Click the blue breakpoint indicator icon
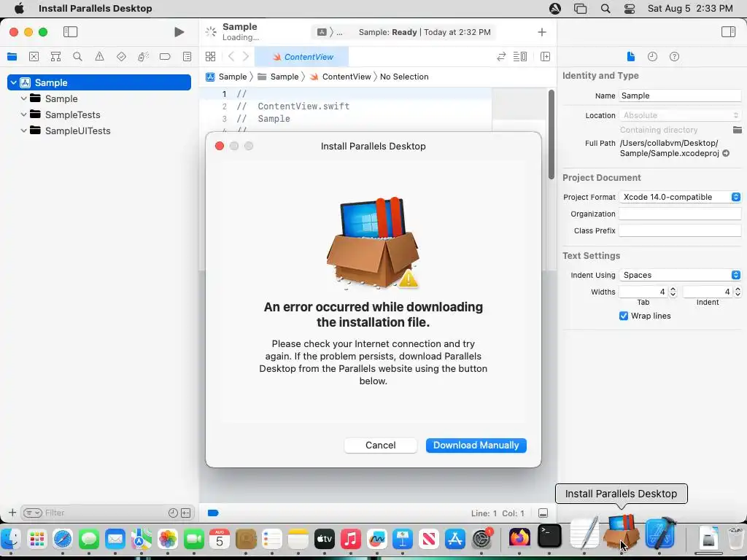Screen dimensions: 747x560 point(213,513)
